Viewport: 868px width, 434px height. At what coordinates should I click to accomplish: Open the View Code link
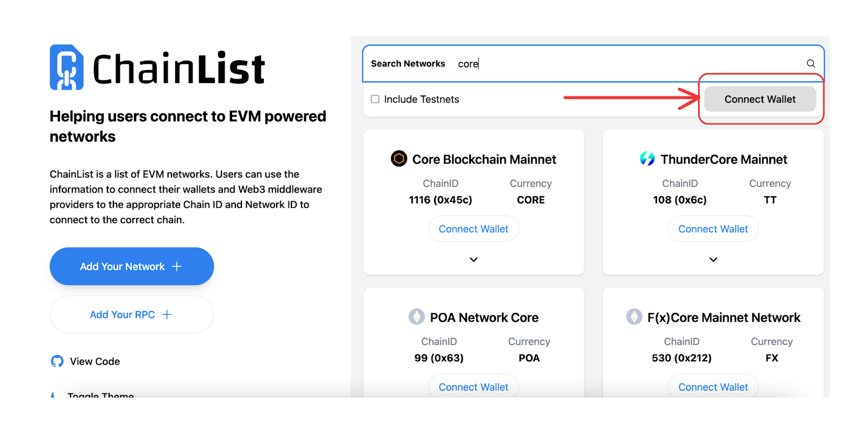[x=95, y=361]
